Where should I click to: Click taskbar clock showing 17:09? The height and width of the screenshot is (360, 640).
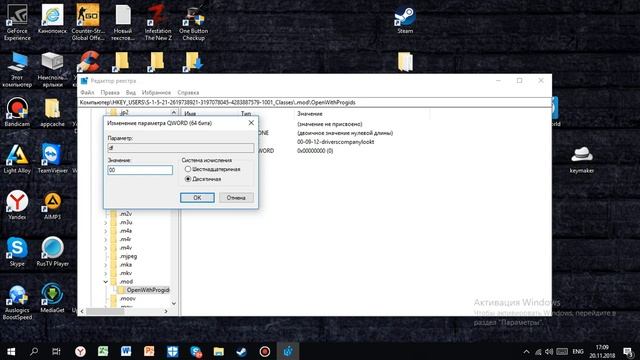(x=602, y=351)
